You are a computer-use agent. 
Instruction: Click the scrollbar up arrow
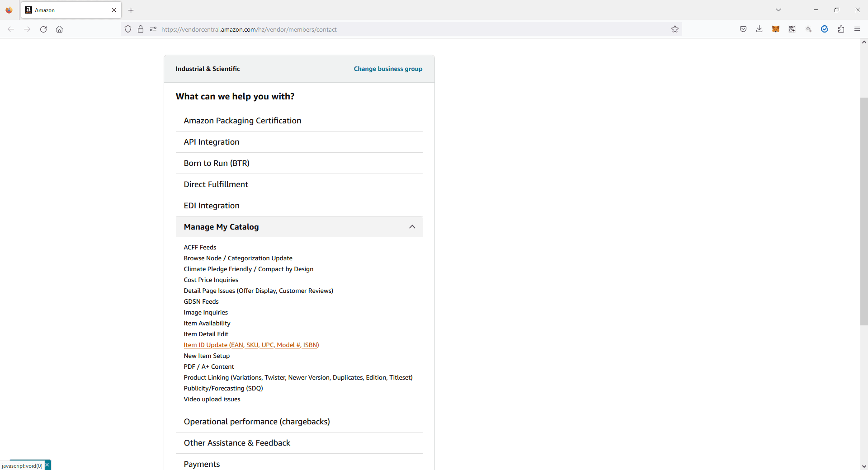click(864, 42)
